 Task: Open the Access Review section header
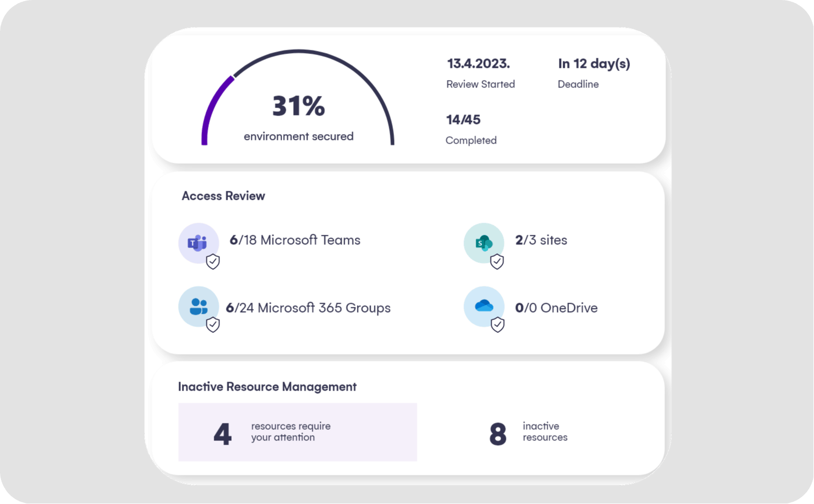tap(223, 196)
